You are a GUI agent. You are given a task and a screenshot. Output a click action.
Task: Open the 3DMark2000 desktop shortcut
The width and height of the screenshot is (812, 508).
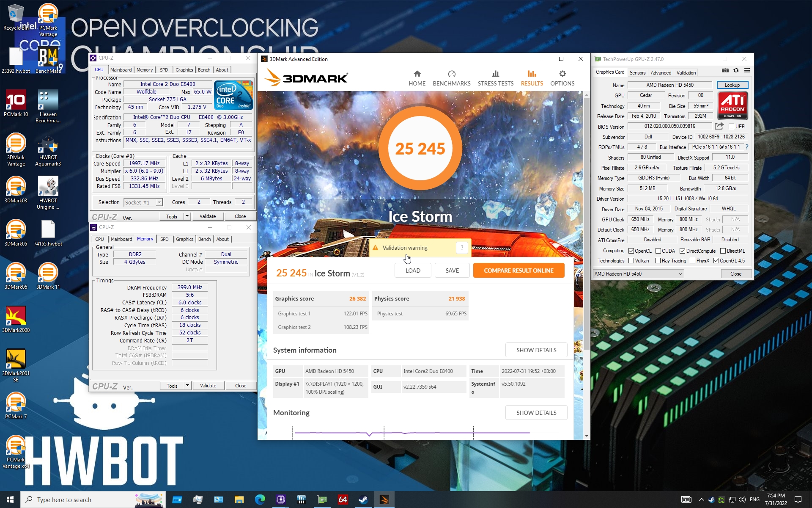(x=16, y=319)
